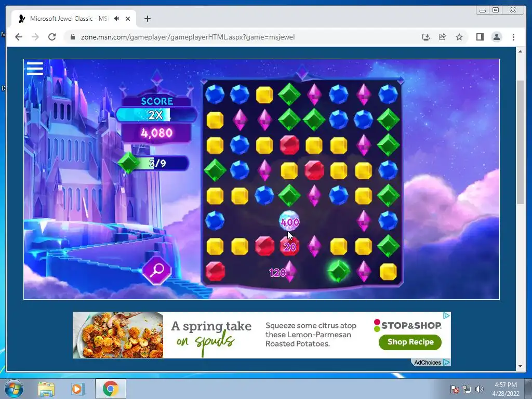Click the scrollbar up arrow
The height and width of the screenshot is (399, 532).
520,51
